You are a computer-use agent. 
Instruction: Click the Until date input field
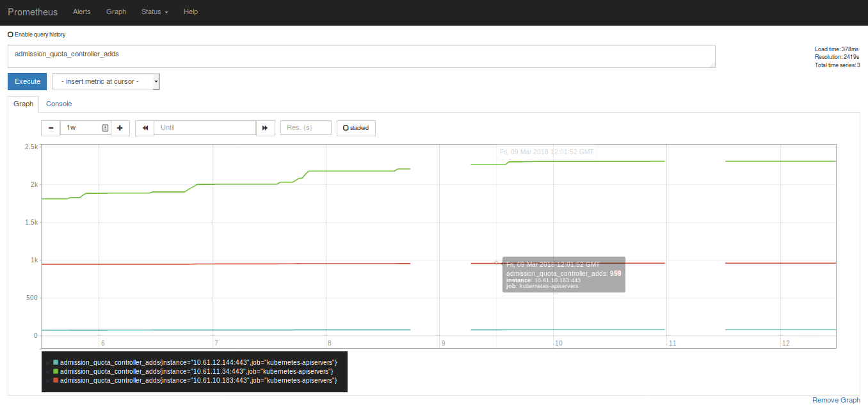[x=205, y=128]
